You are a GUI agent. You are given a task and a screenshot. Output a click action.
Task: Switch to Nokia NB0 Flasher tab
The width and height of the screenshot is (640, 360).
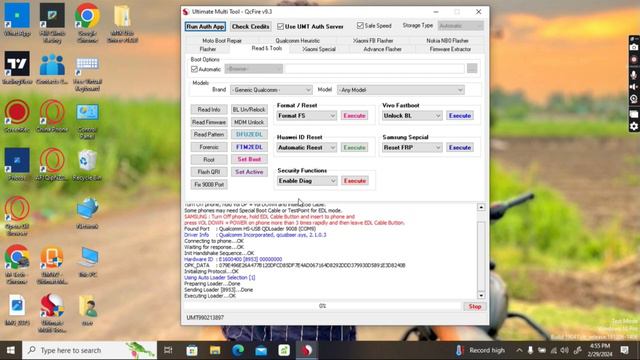tap(447, 40)
